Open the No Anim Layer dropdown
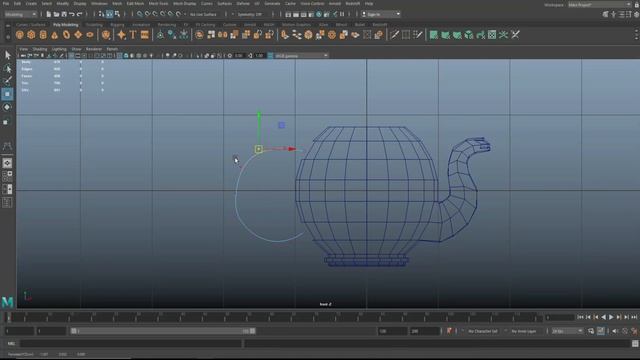This screenshot has width=640, height=360. (x=524, y=331)
